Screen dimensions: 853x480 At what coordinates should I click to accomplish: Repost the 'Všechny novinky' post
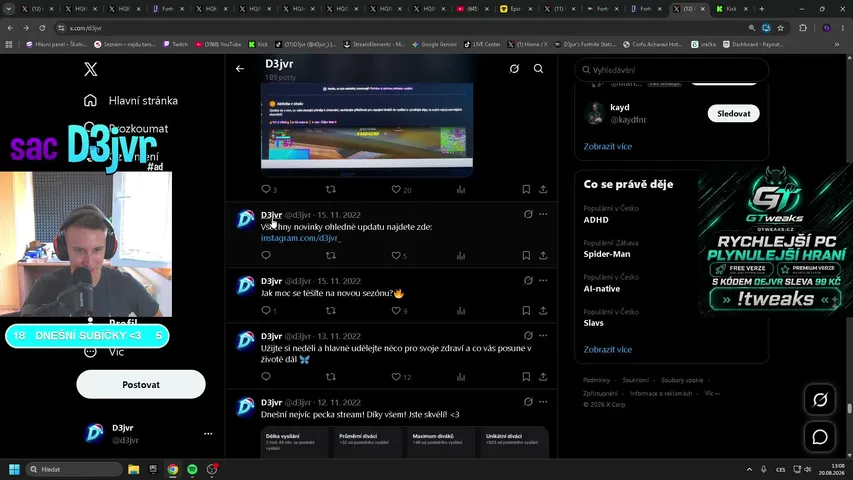click(331, 255)
